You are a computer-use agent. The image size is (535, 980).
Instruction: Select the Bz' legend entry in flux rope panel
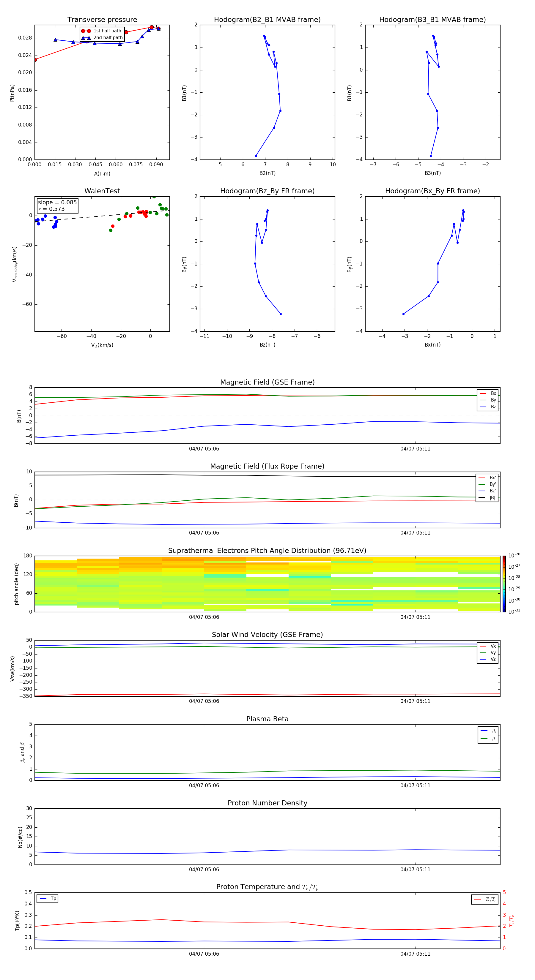(x=487, y=491)
